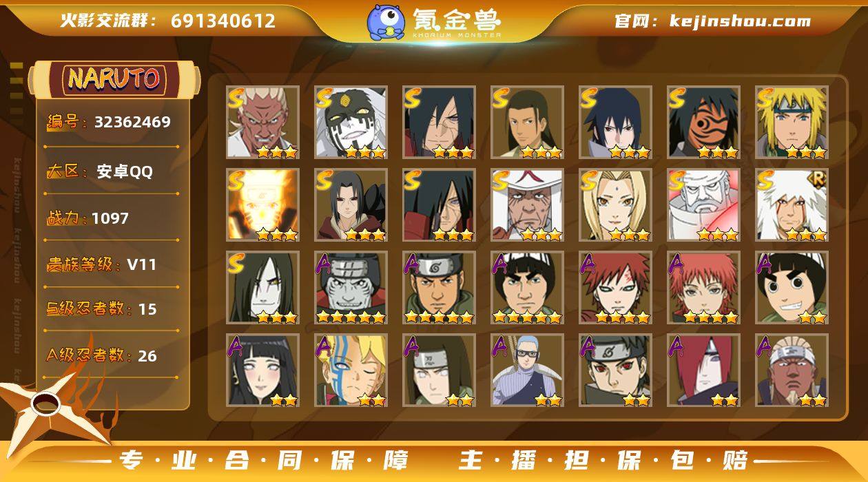Select Orochimaru's S-rank portrait
868x482 pixels.
click(262, 287)
